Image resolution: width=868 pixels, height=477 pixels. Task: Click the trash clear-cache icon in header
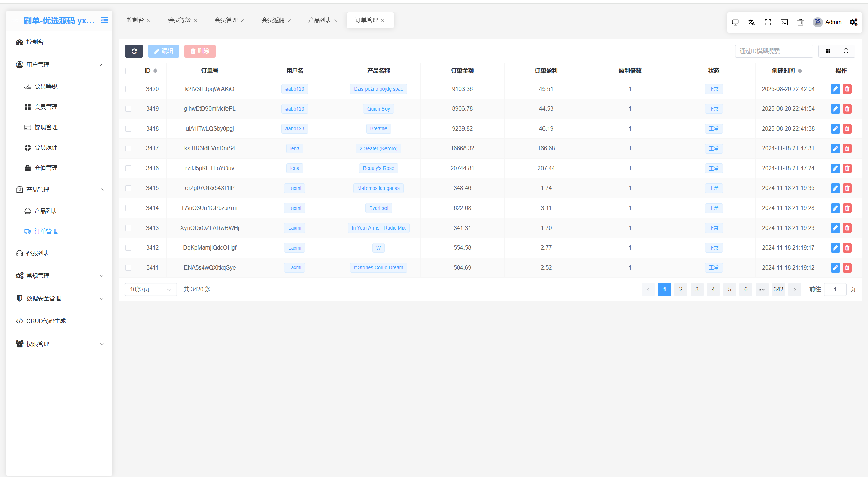[x=800, y=22]
